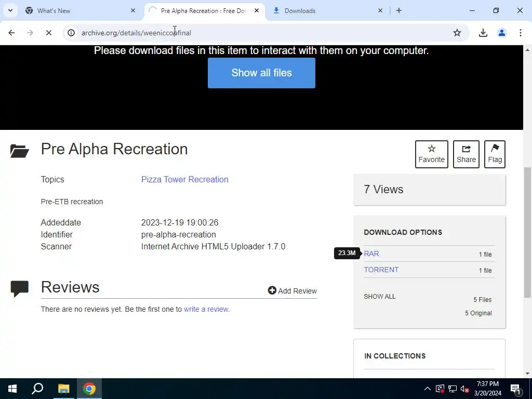Click the folder icon beside title

point(19,151)
